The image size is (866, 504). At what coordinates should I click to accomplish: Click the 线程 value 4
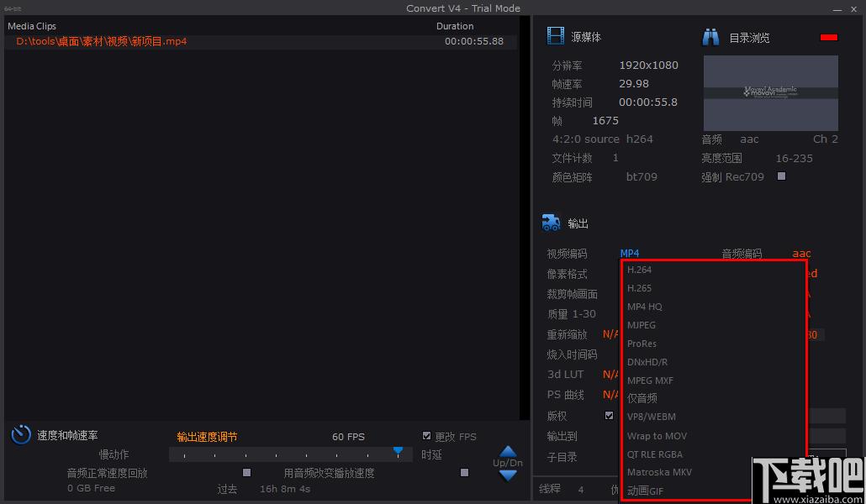click(580, 489)
